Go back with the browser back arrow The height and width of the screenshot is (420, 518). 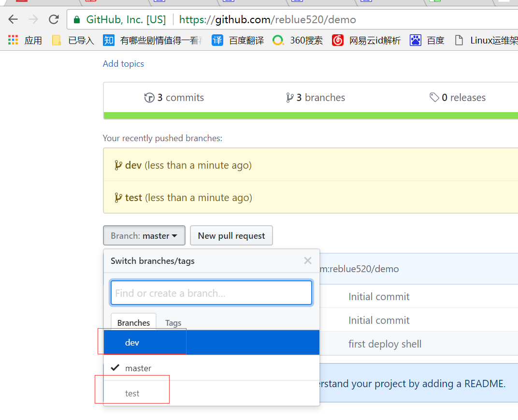(x=13, y=19)
